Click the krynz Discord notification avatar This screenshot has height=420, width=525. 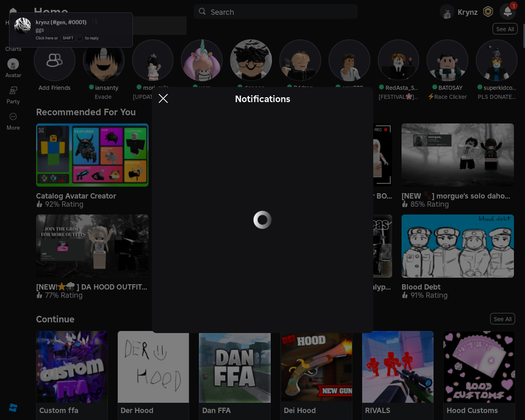click(x=23, y=26)
